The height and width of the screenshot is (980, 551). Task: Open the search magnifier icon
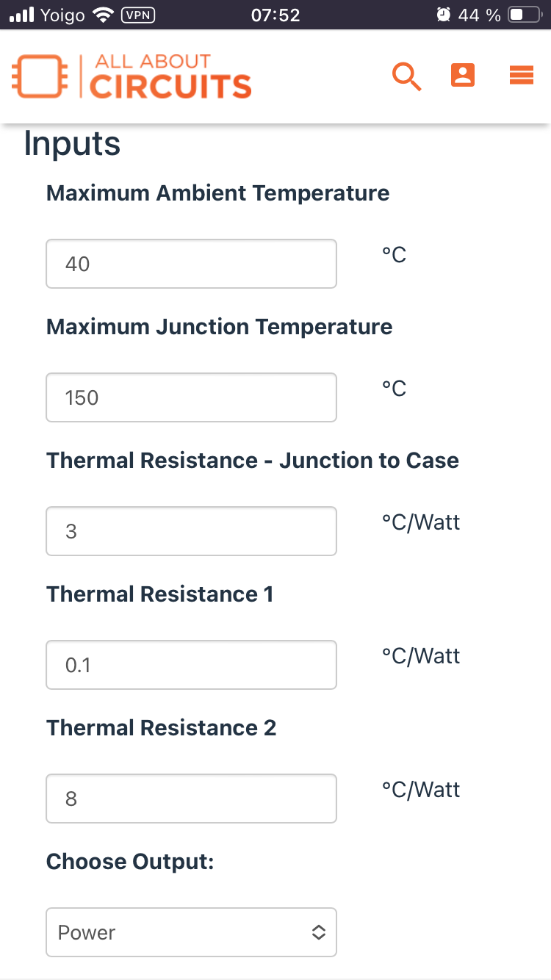pyautogui.click(x=406, y=76)
